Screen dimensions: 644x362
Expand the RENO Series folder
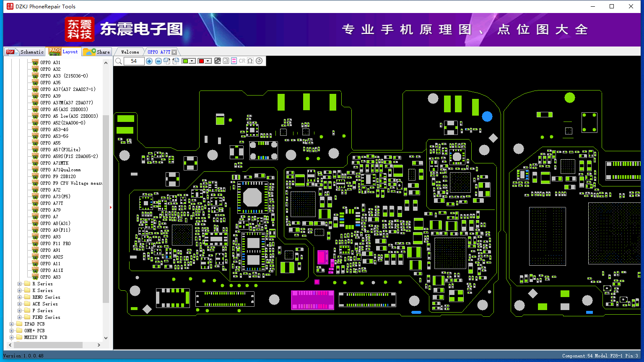[20, 297]
